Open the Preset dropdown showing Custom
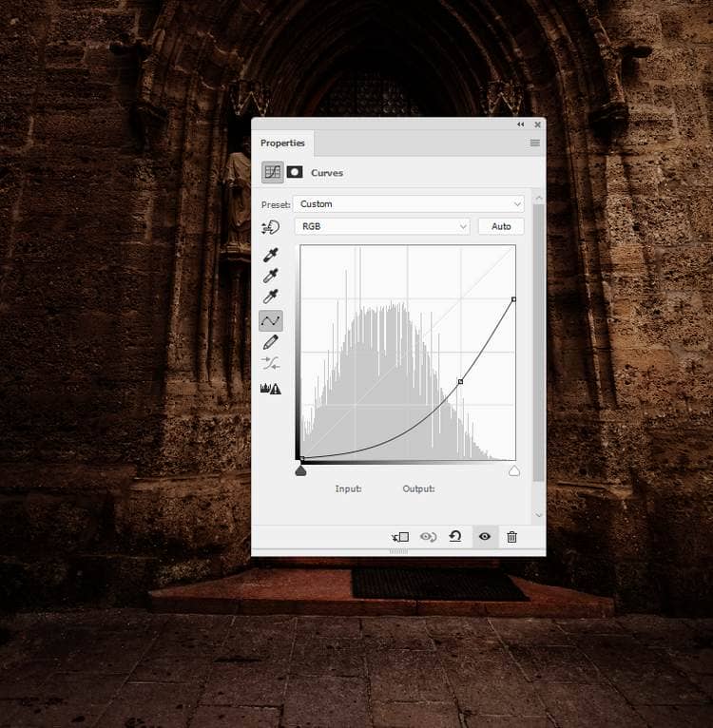This screenshot has height=728, width=713. (x=408, y=203)
